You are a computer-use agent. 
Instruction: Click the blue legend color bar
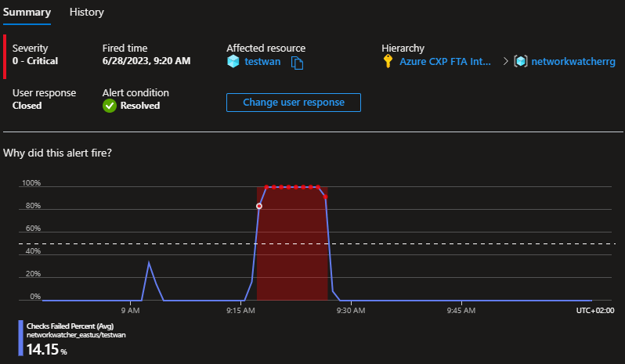pos(21,338)
